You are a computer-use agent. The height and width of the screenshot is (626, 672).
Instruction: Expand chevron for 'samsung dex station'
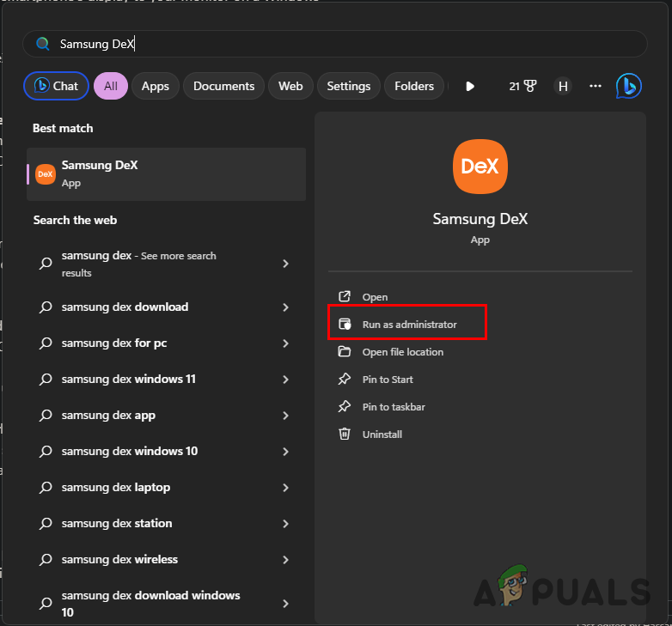(286, 524)
